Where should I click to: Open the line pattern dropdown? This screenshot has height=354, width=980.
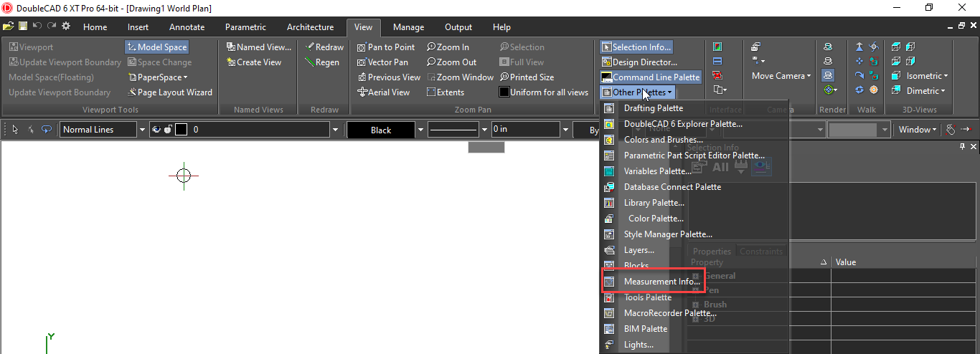pyautogui.click(x=484, y=130)
